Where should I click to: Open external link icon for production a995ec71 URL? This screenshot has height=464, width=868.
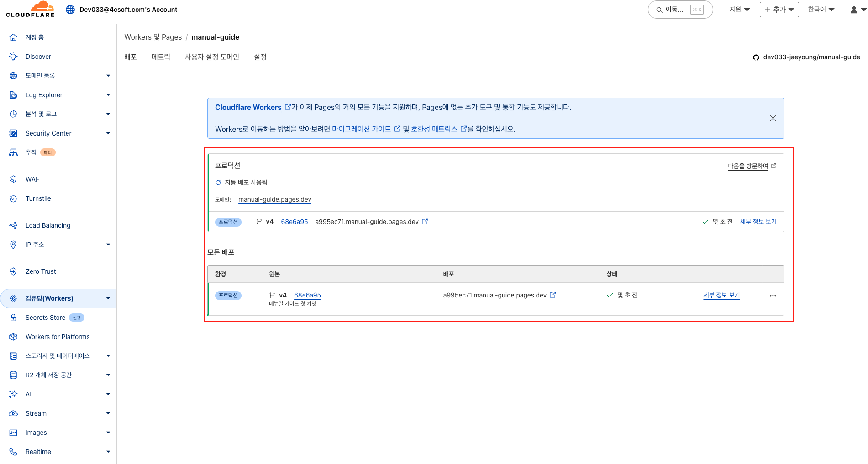click(x=425, y=221)
